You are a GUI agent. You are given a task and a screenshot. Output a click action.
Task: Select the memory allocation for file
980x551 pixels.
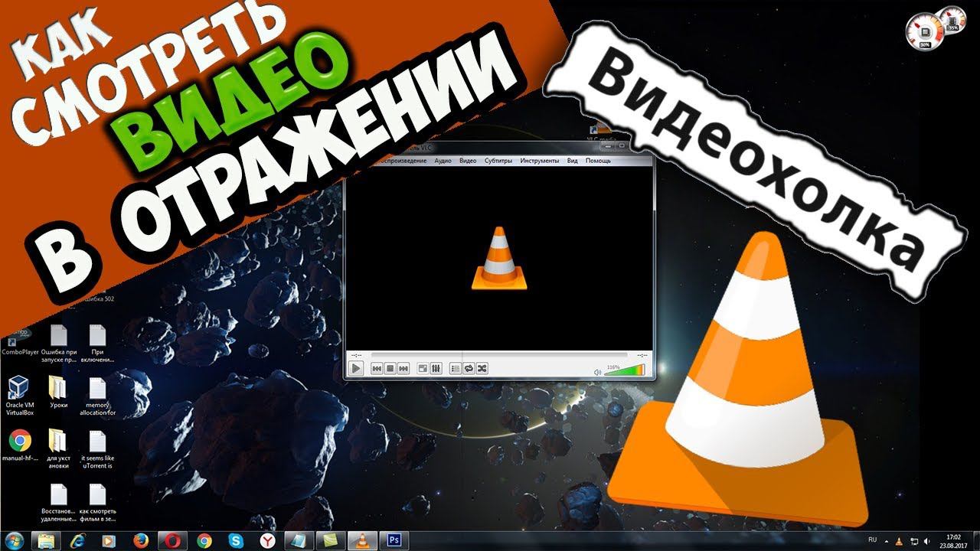point(97,396)
